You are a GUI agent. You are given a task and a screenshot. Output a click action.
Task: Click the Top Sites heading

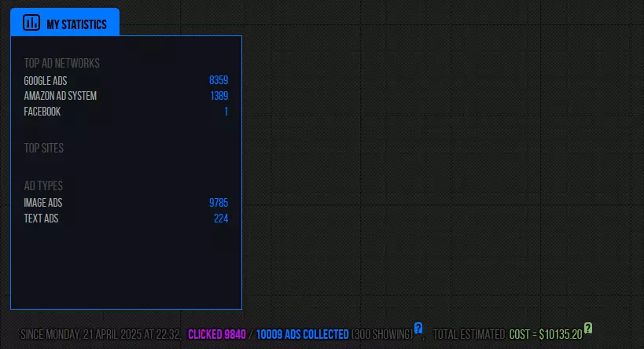tap(43, 148)
